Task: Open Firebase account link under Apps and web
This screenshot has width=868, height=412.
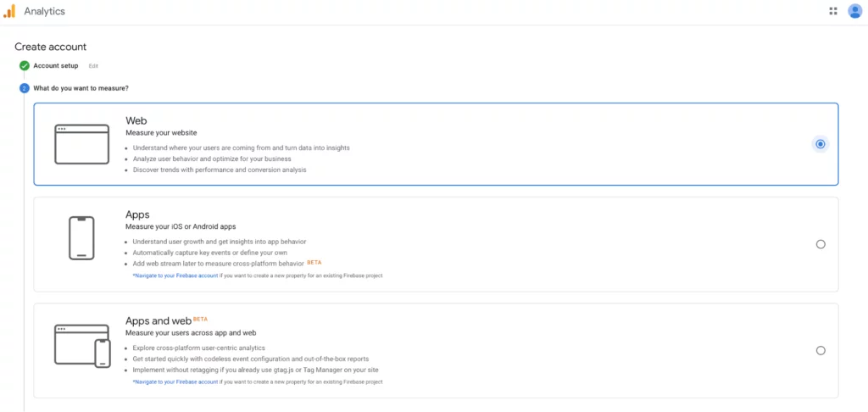Action: coord(175,382)
